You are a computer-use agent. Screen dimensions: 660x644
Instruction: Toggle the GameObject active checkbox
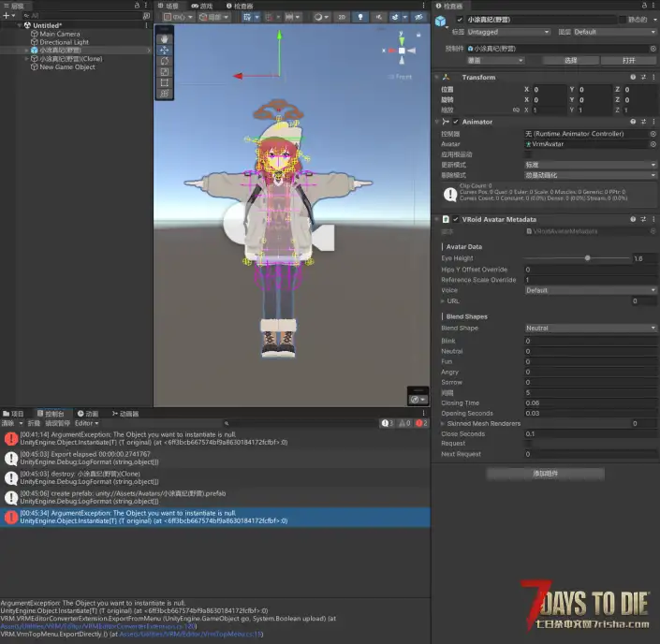pos(459,19)
